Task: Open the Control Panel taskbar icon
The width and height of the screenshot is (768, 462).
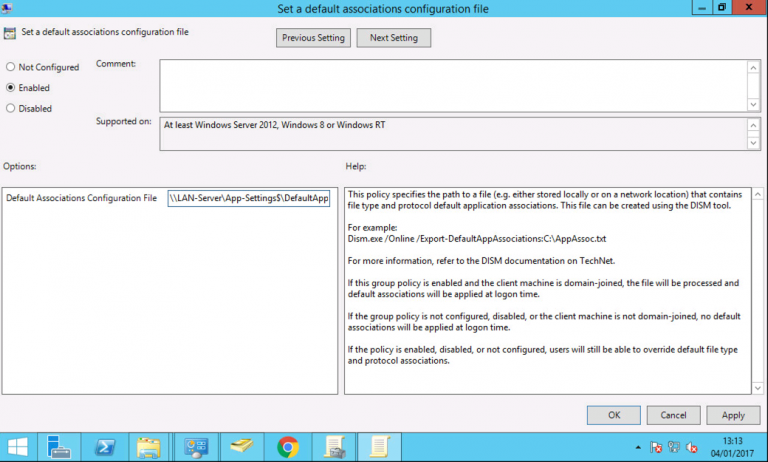Action: 196,447
